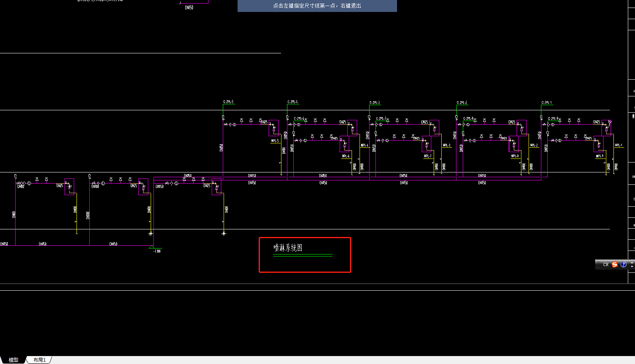
Task: Pick the WPL-4 drain label
Action: click(x=365, y=145)
